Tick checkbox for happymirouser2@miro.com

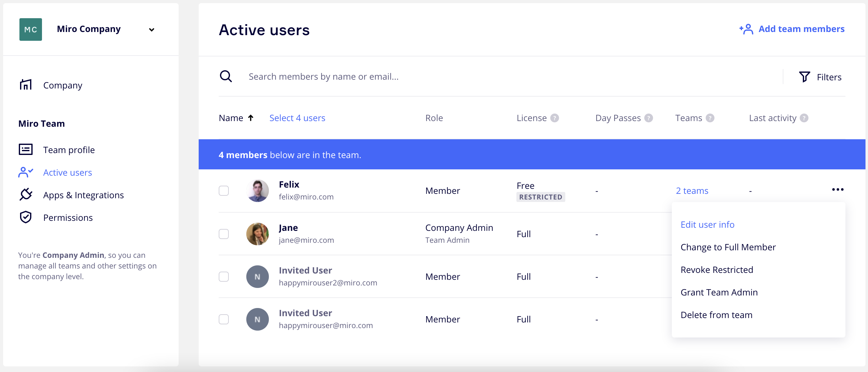click(x=224, y=277)
